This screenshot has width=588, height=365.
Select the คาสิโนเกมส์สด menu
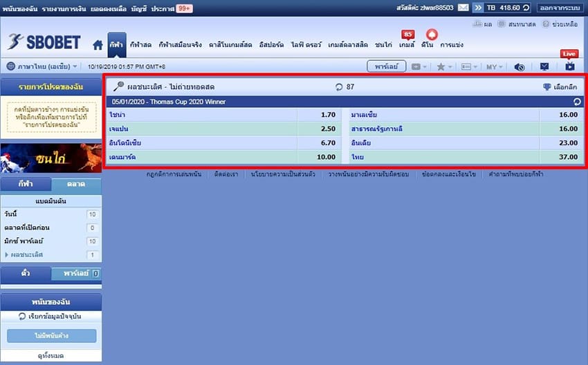pyautogui.click(x=230, y=45)
